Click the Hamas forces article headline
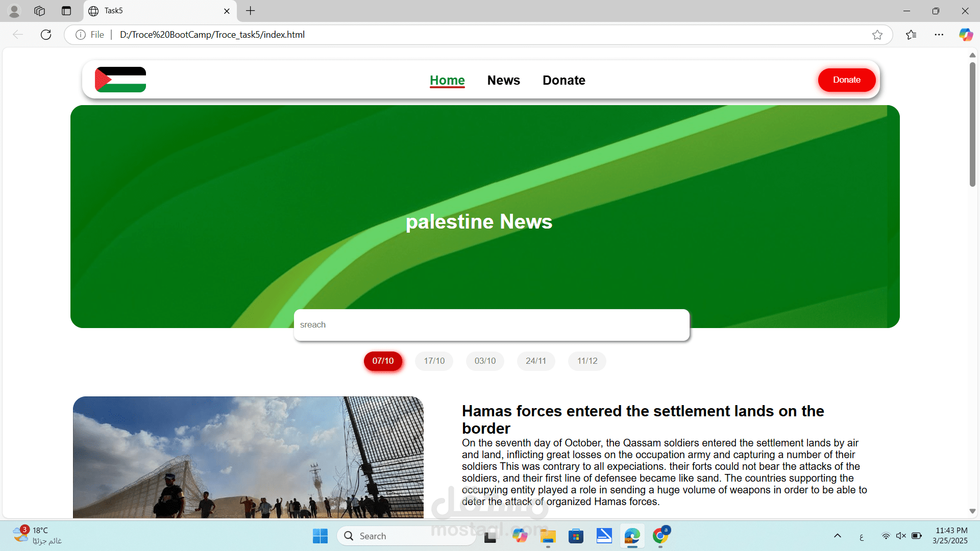 (643, 419)
